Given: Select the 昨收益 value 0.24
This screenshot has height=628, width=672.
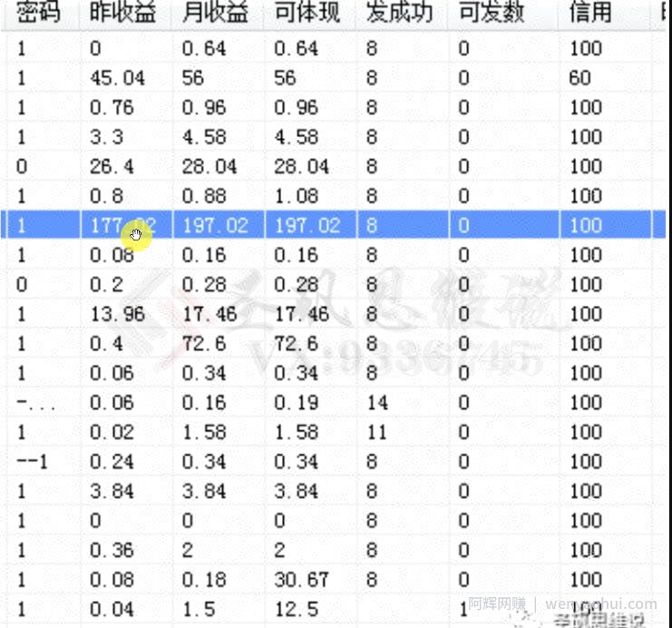Looking at the screenshot, I should click(112, 462).
